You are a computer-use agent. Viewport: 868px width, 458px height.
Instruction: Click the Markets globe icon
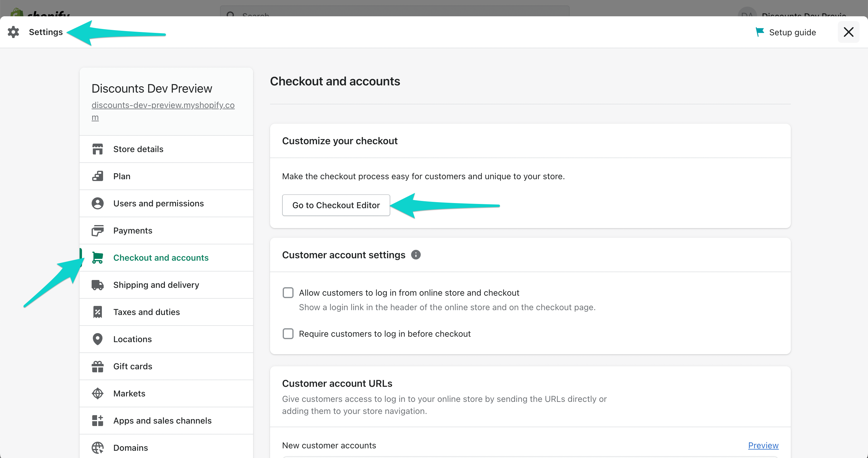pyautogui.click(x=97, y=393)
